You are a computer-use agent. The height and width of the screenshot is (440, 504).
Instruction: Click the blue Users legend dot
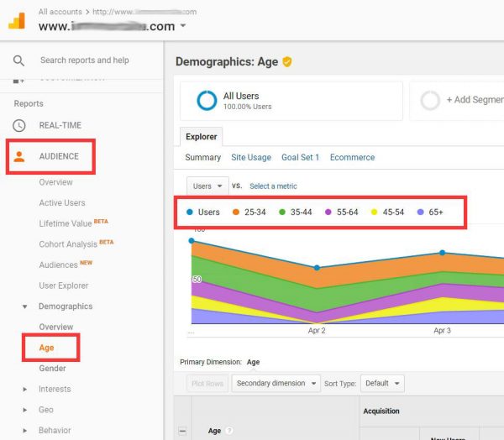(x=191, y=212)
